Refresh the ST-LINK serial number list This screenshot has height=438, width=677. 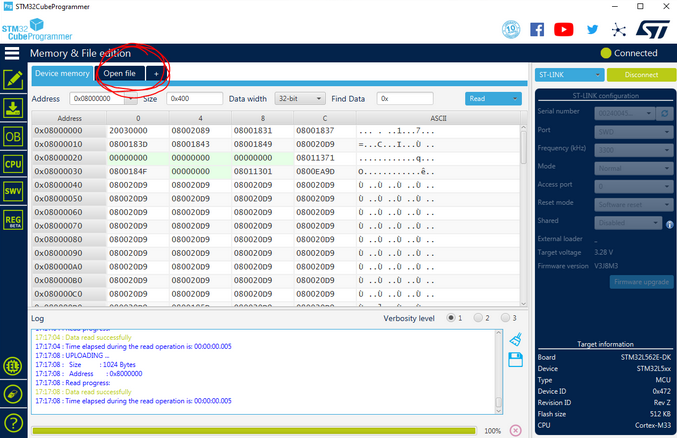(665, 113)
